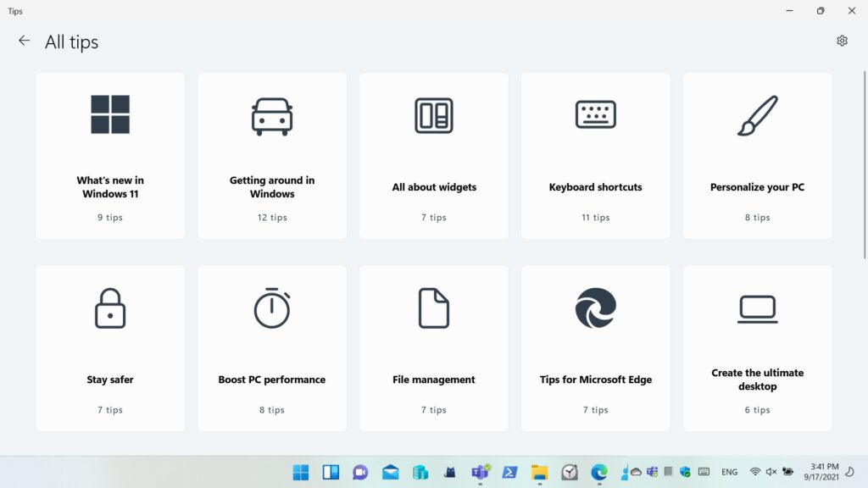Click the stopwatch icon for Boost PC performance
The width and height of the screenshot is (868, 488).
pyautogui.click(x=272, y=308)
